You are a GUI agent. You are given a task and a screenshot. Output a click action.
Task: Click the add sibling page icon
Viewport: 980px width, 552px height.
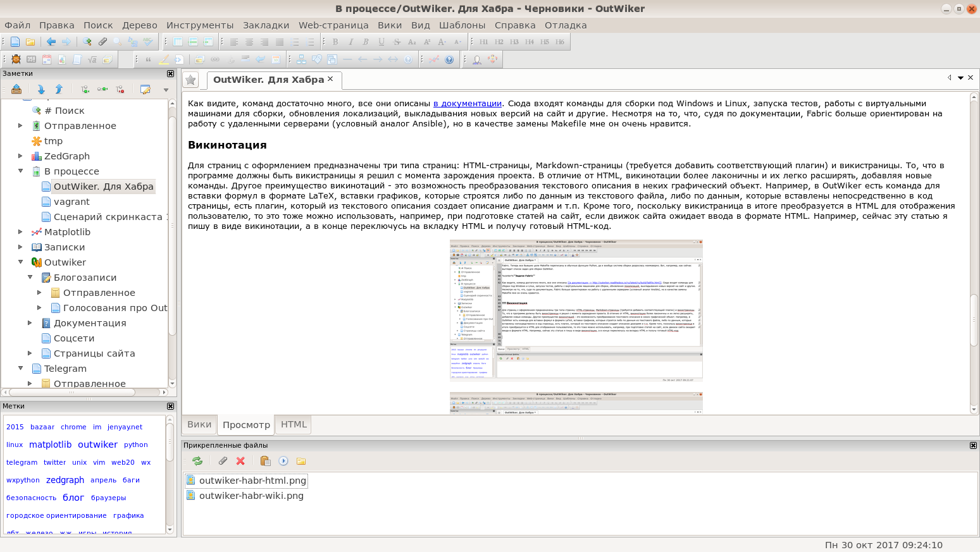tap(102, 89)
